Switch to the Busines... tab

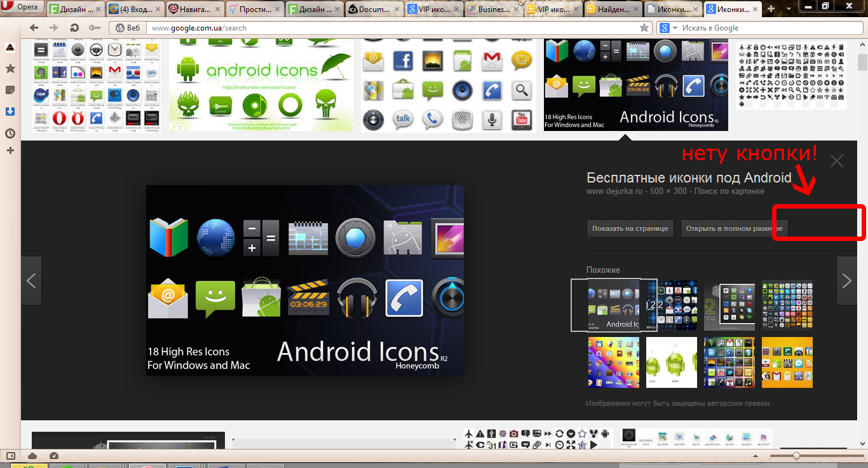pyautogui.click(x=493, y=9)
